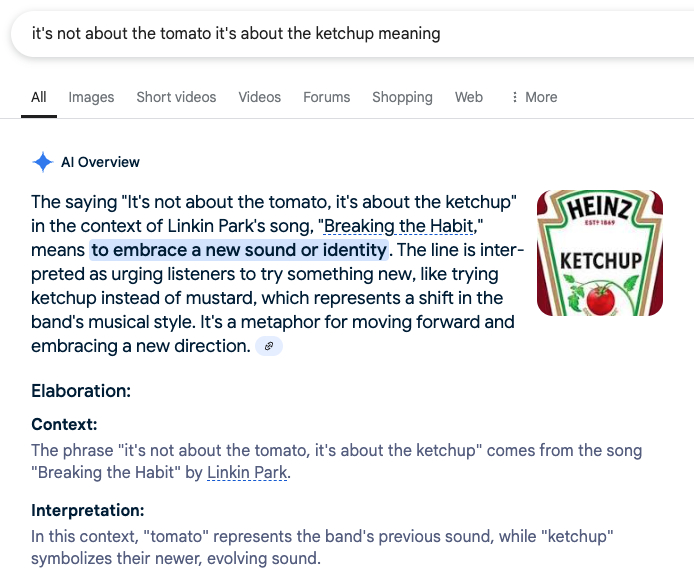Select the Videos tab
Viewport: 694px width, 586px height.
point(259,97)
